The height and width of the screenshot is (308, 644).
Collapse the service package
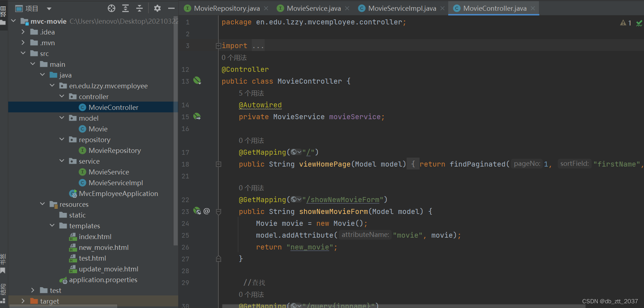point(62,161)
